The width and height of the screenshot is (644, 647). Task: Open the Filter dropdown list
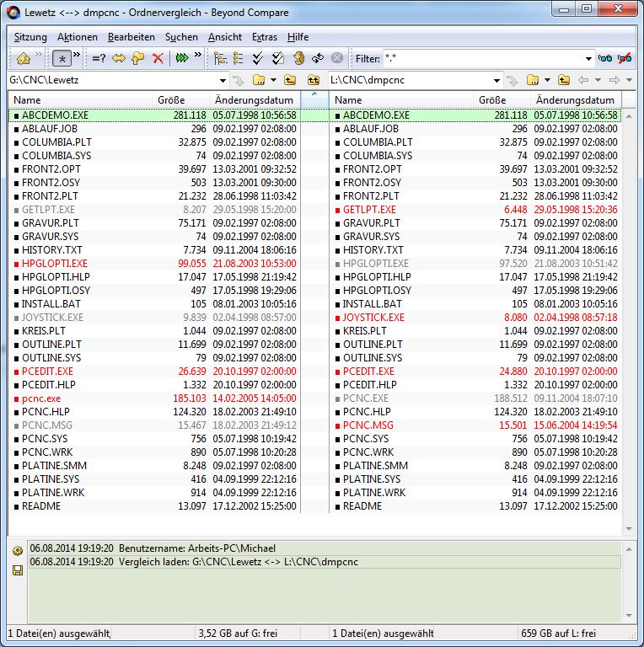(x=588, y=59)
